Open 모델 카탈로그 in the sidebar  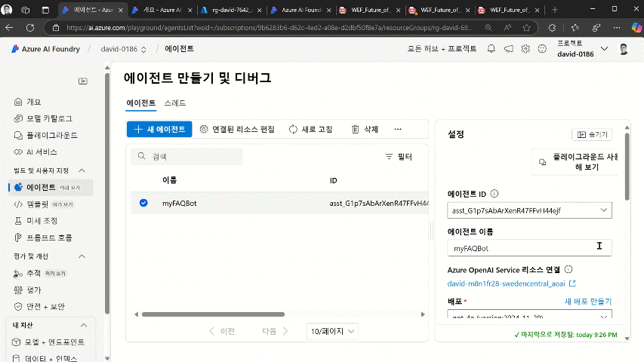[x=49, y=118]
